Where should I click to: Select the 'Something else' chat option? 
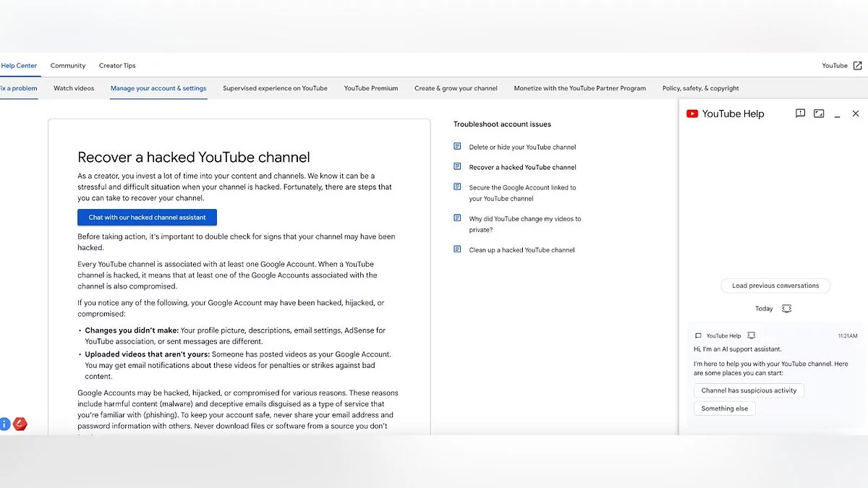pyautogui.click(x=724, y=408)
